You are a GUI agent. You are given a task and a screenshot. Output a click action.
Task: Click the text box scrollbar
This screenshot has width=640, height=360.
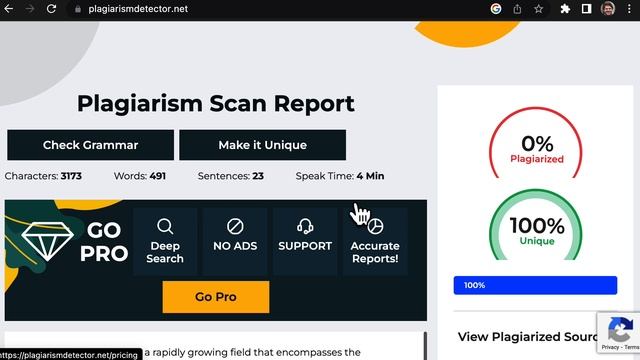coord(425,345)
